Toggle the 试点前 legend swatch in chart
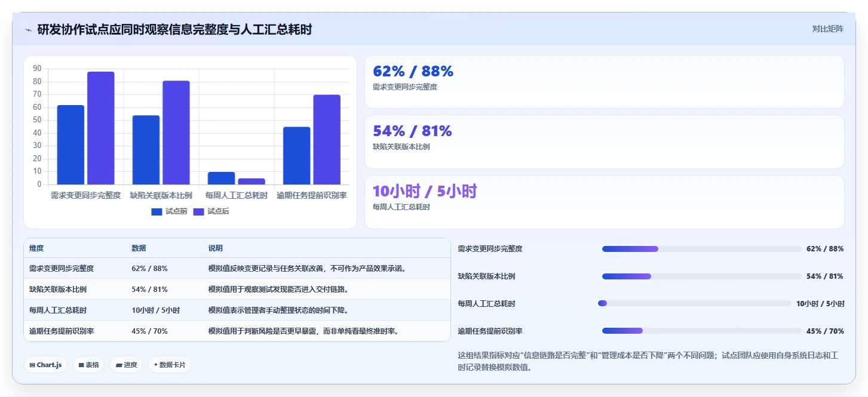868x397 pixels. pos(157,211)
